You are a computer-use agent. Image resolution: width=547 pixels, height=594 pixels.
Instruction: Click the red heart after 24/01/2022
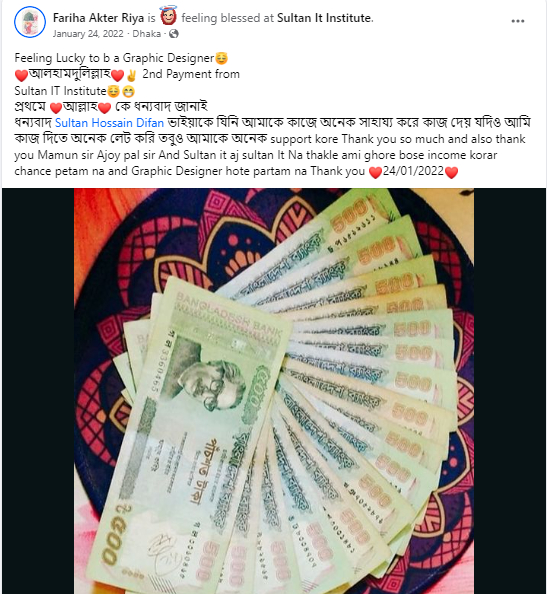click(451, 172)
